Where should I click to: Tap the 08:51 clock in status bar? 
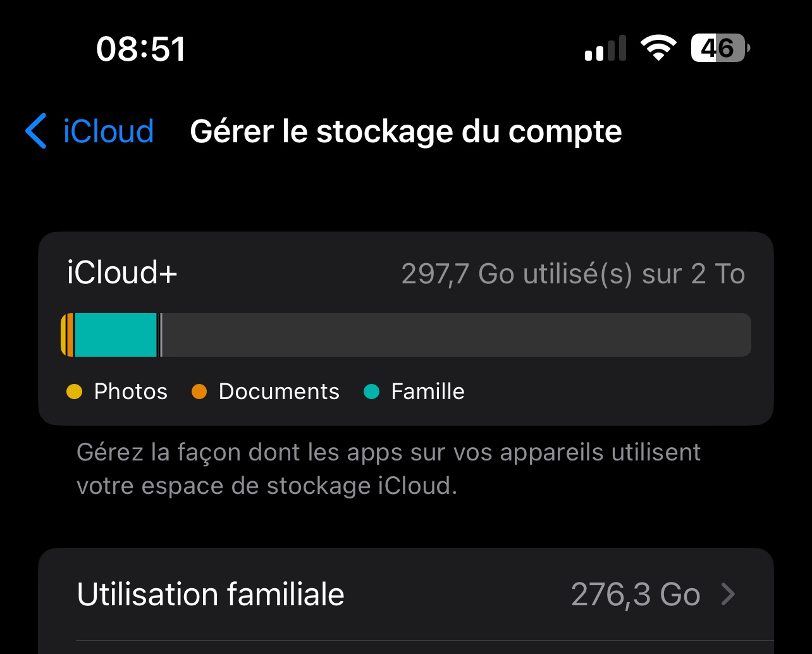[141, 49]
